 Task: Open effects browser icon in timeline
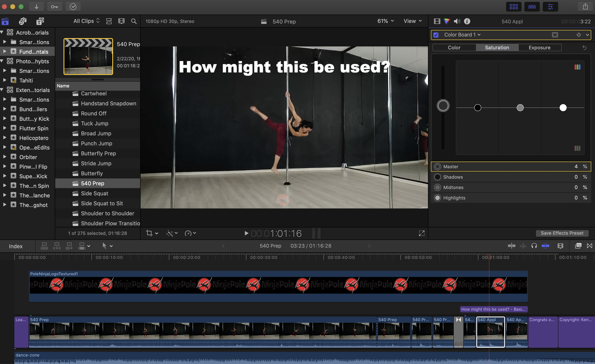[578, 246]
